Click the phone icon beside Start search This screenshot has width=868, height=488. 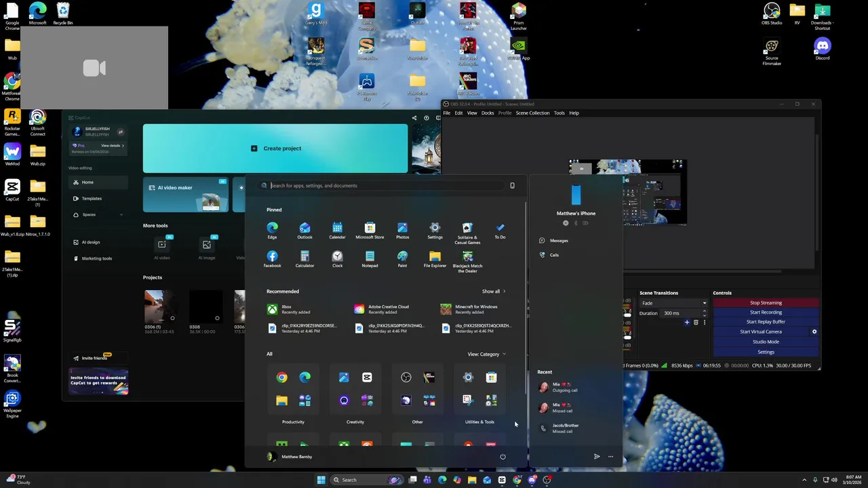coord(512,186)
